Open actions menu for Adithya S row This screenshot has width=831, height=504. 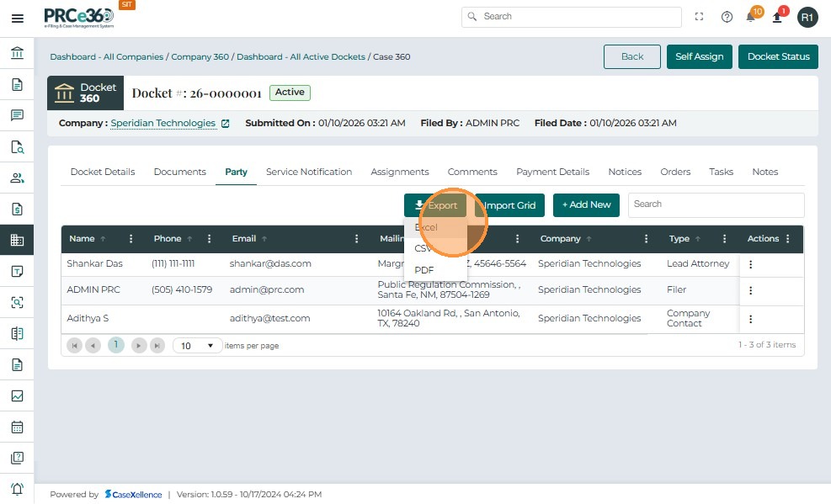(750, 319)
